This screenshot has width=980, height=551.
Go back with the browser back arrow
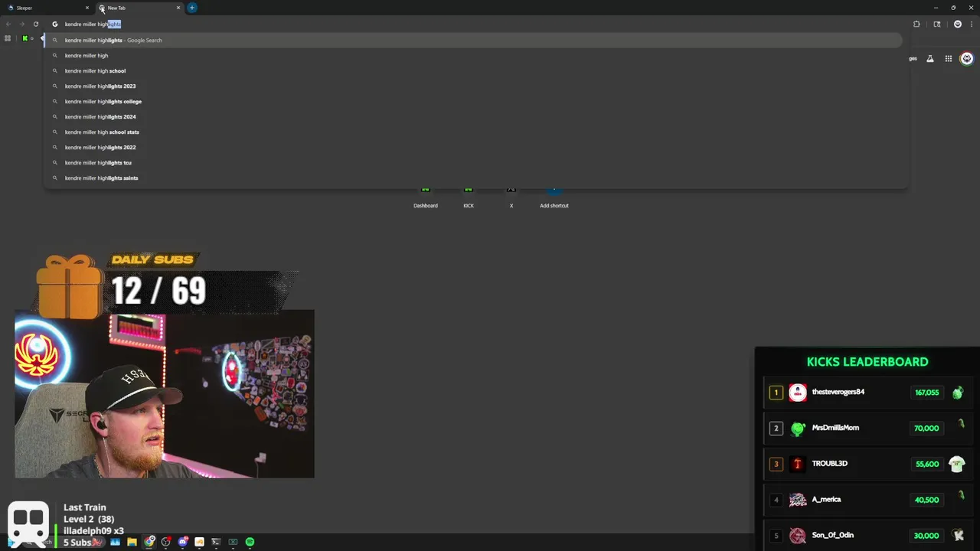tap(8, 24)
